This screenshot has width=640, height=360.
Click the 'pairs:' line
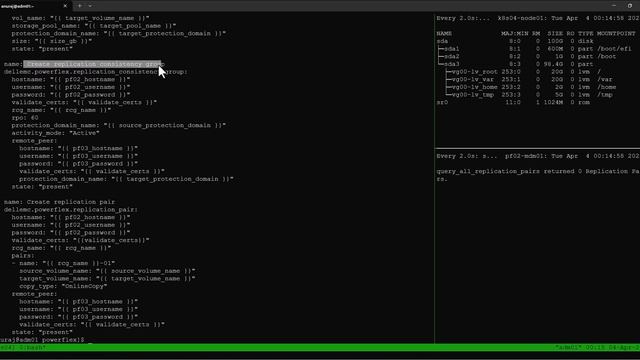point(23,256)
